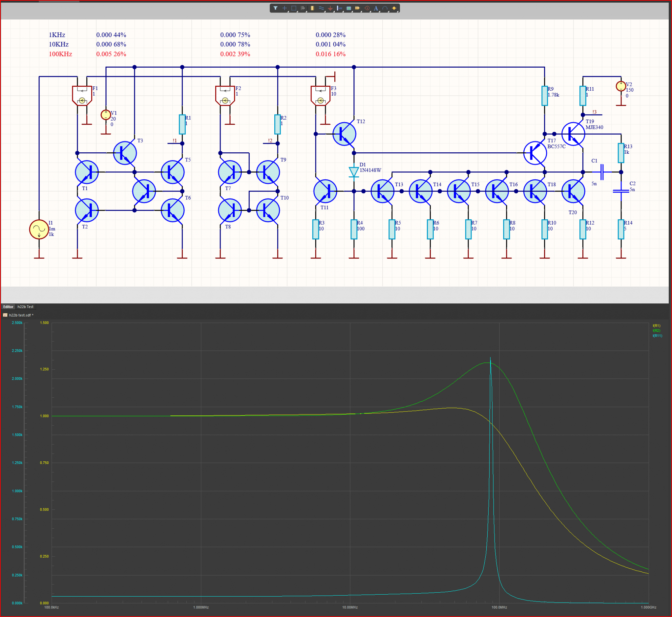The image size is (672, 617).
Task: Click the !3 probe marker
Action: [x=594, y=112]
